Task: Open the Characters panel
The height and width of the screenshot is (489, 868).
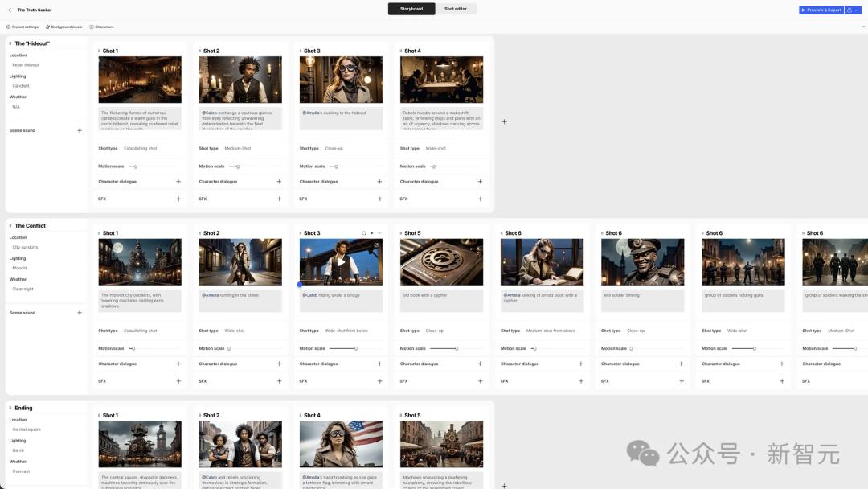Action: (102, 27)
